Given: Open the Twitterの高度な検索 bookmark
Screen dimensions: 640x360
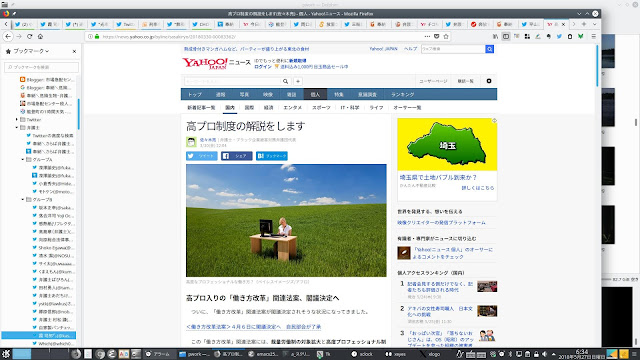Looking at the screenshot, I should tap(50, 136).
